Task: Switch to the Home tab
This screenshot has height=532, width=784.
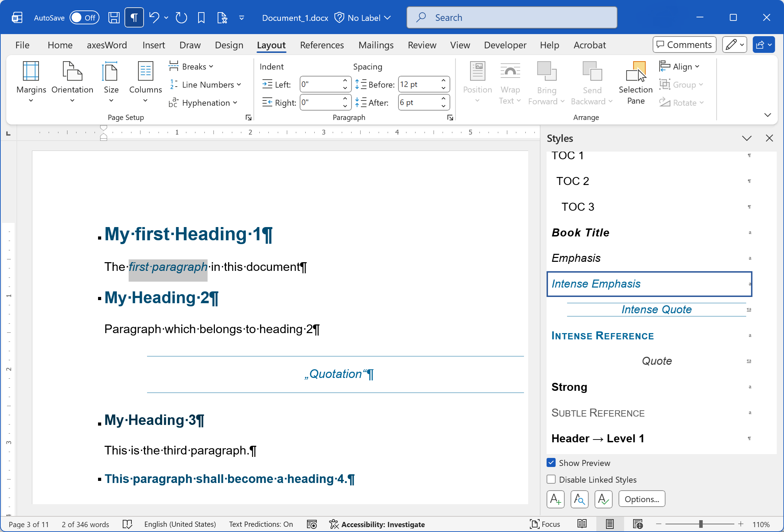Action: (60, 45)
